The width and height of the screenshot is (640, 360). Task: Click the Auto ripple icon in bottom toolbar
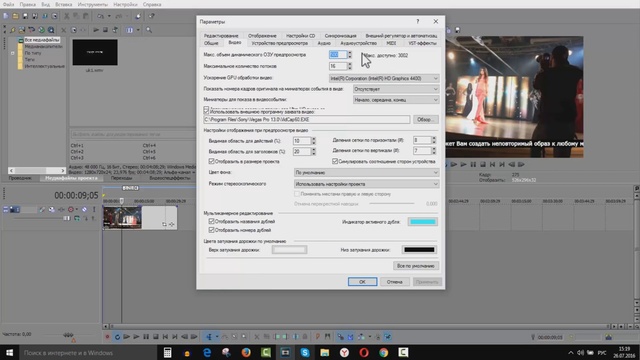[x=361, y=337]
